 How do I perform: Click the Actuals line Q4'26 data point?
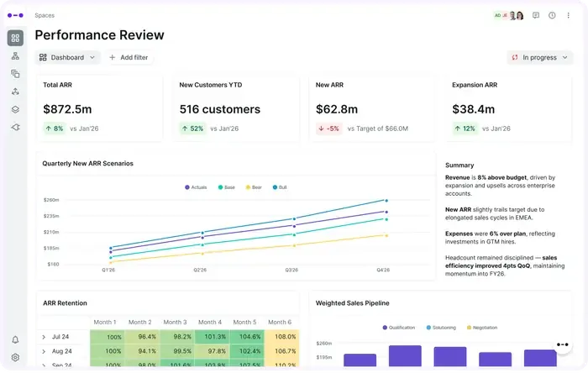point(386,213)
